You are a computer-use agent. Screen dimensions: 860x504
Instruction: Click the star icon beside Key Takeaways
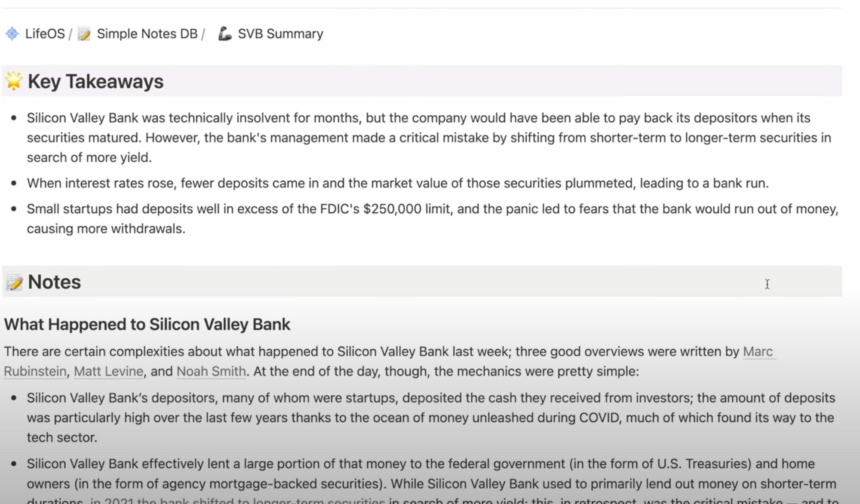14,81
